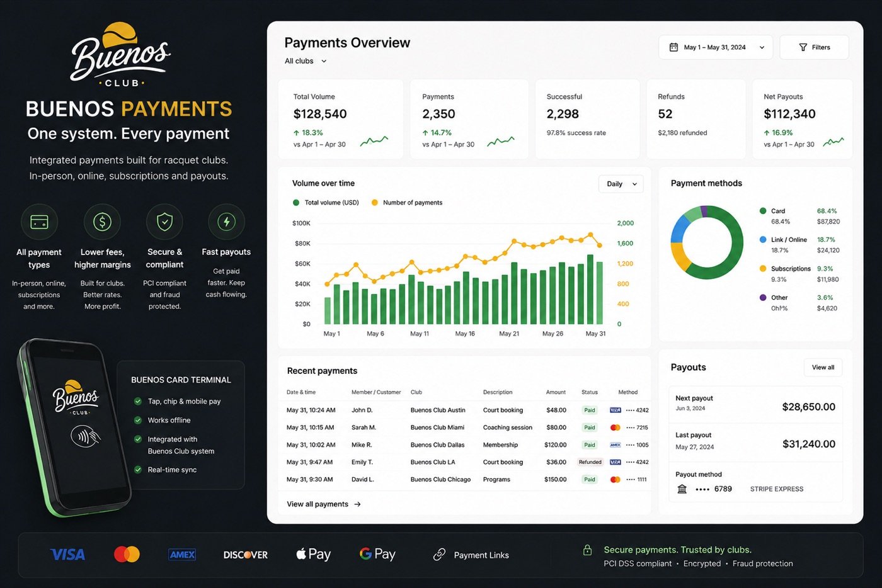Click the Paid badge in Sarah M.'s row
Screen dimensions: 882x588
[590, 427]
